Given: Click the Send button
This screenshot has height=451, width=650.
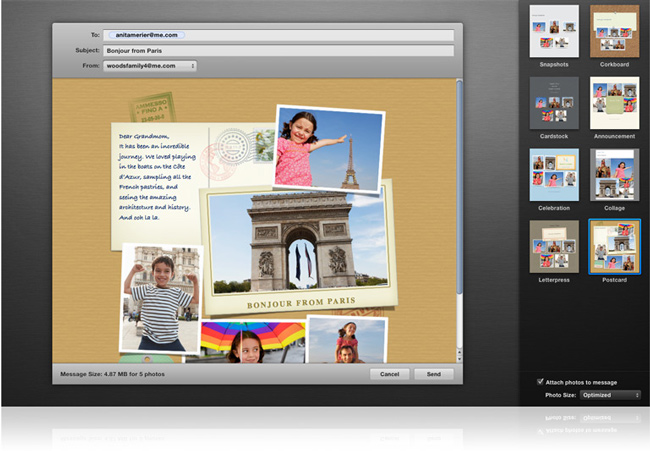Looking at the screenshot, I should 434,374.
